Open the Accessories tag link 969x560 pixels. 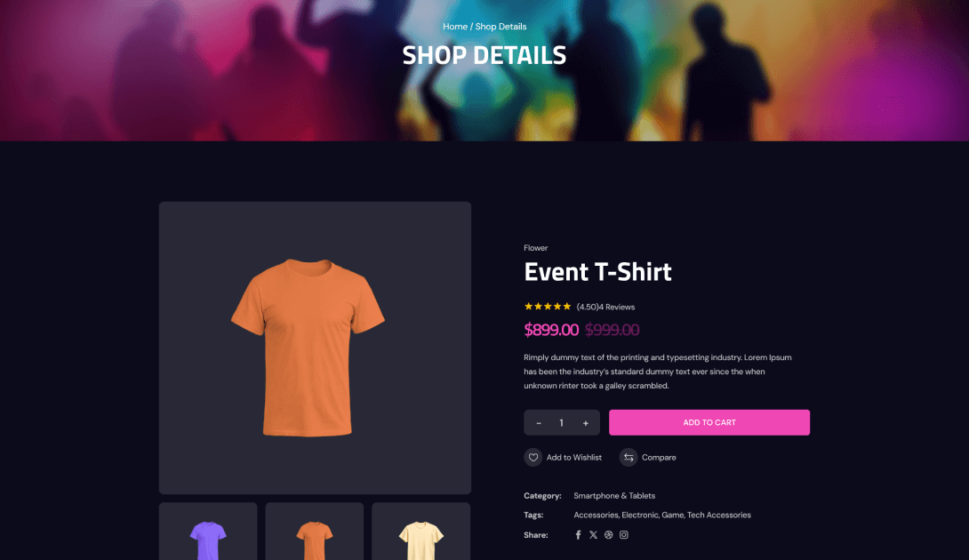[596, 515]
